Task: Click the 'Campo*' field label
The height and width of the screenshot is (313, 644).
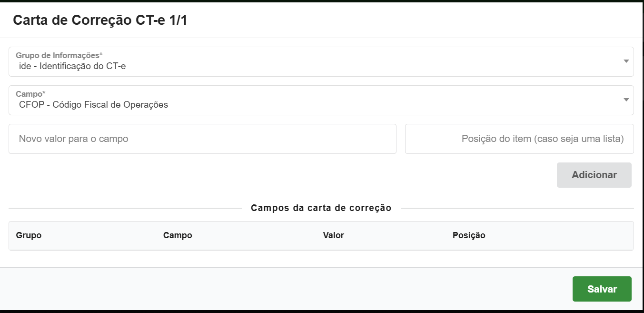Action: coord(30,94)
